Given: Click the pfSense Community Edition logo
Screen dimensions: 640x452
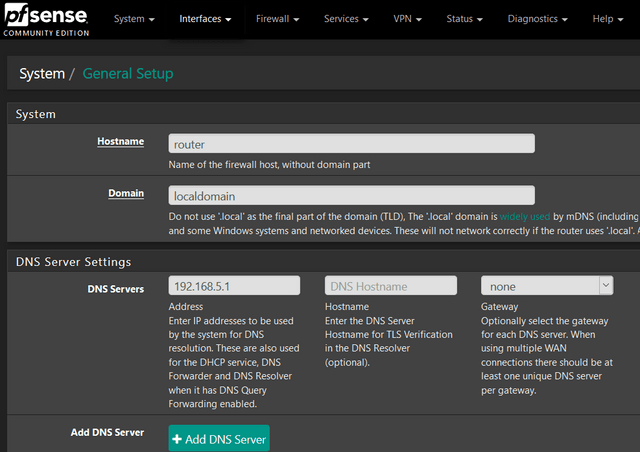Looking at the screenshot, I should pos(44,20).
